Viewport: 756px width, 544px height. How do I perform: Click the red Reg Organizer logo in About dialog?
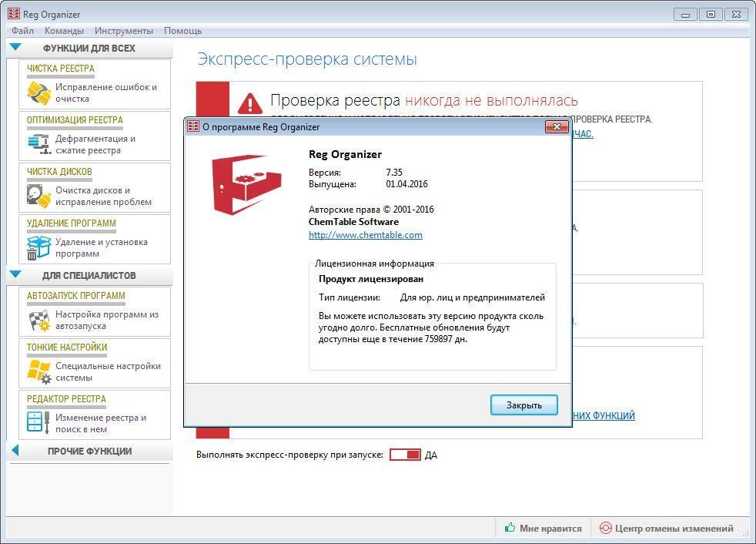246,184
